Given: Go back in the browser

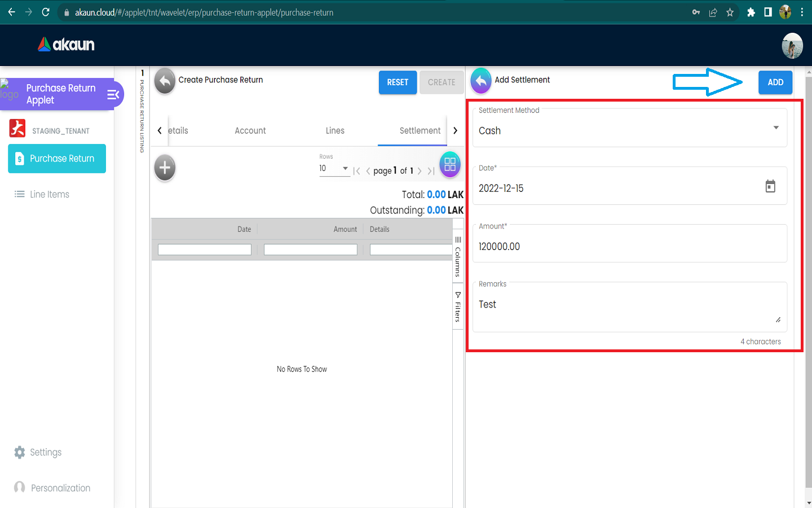Looking at the screenshot, I should click(12, 12).
